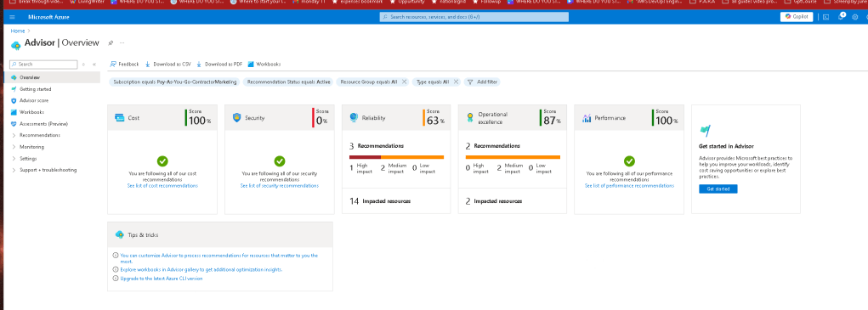Image resolution: width=868 pixels, height=310 pixels.
Task: Open the Azure portal hamburger menu
Action: (12, 17)
